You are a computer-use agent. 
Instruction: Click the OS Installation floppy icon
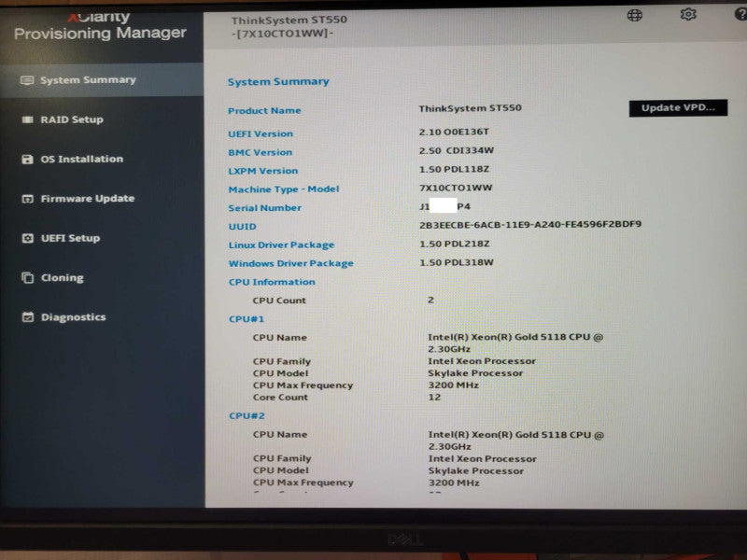tap(28, 159)
